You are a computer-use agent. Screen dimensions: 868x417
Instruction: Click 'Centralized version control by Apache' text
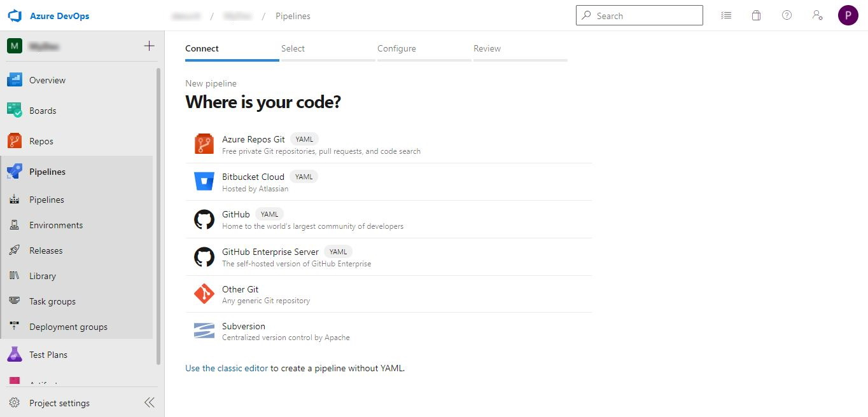point(286,338)
